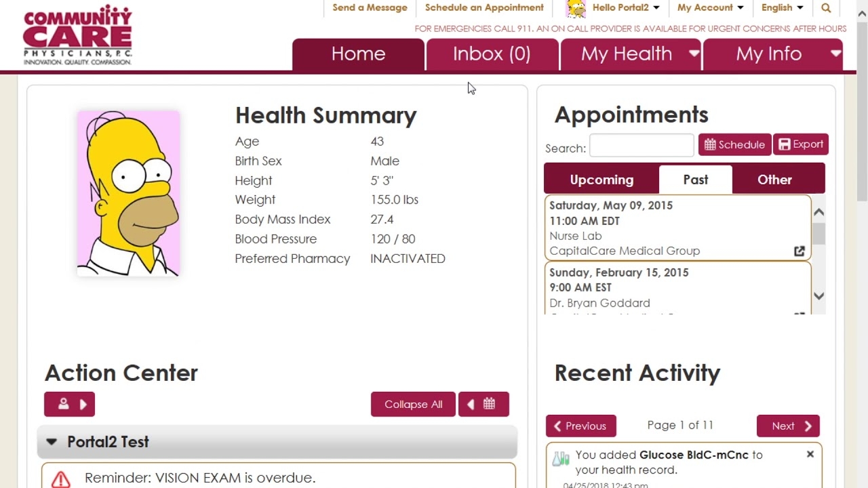Click the calendar icon in Action Center toolbar
The image size is (868, 488).
490,404
